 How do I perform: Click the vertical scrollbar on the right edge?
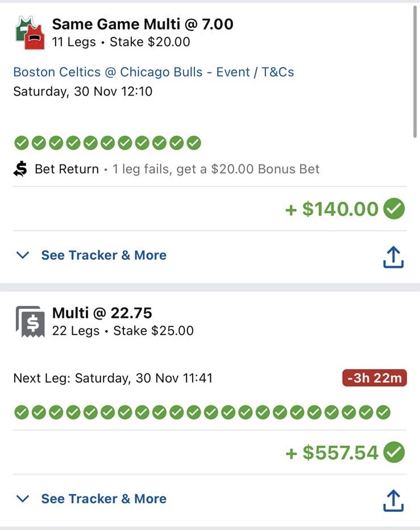click(x=415, y=72)
